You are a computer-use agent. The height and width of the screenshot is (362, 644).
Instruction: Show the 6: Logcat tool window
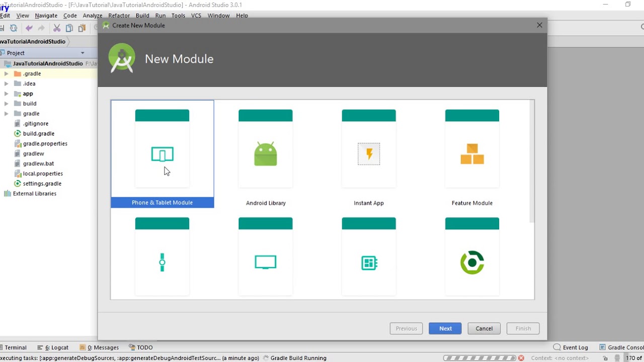coord(53,347)
